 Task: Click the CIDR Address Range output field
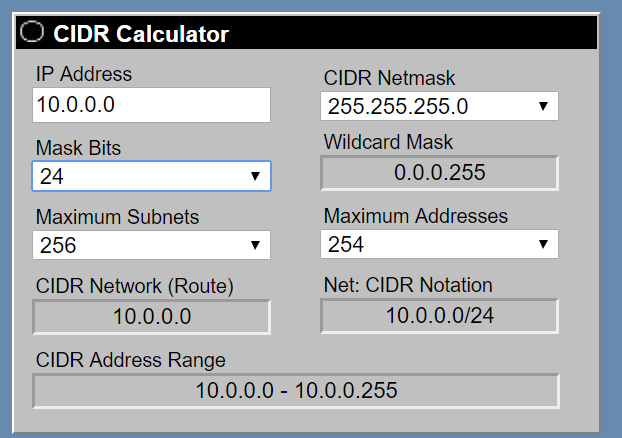point(296,390)
